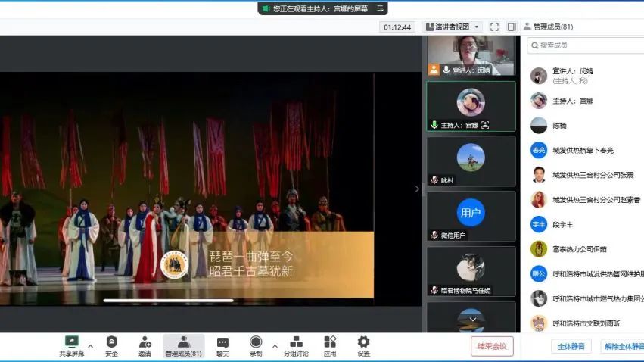
Task: Click Mute All (全体静音) button
Action: (571, 346)
